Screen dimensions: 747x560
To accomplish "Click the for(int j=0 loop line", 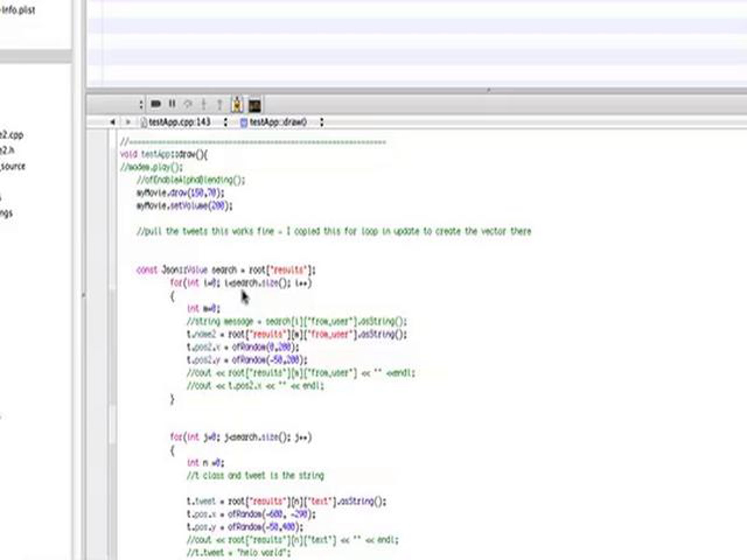I will (x=241, y=437).
